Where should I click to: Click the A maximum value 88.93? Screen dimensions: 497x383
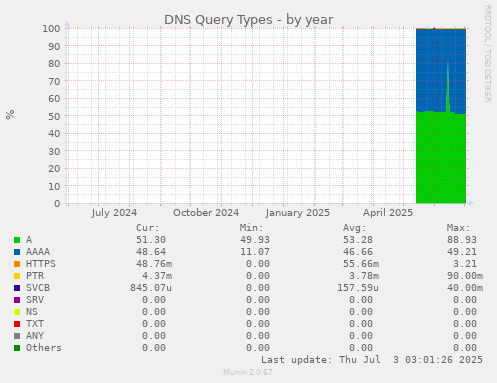462,240
